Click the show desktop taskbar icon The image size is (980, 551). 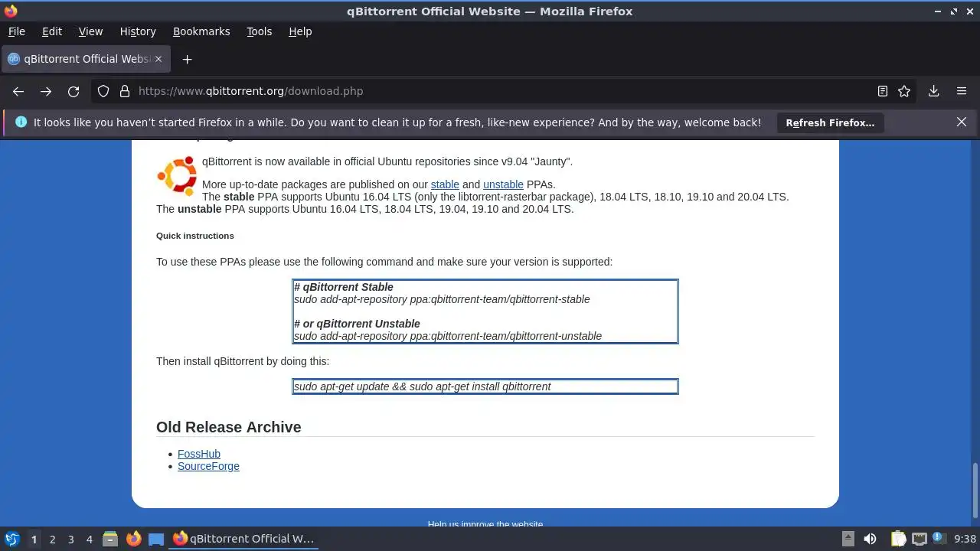(156, 539)
